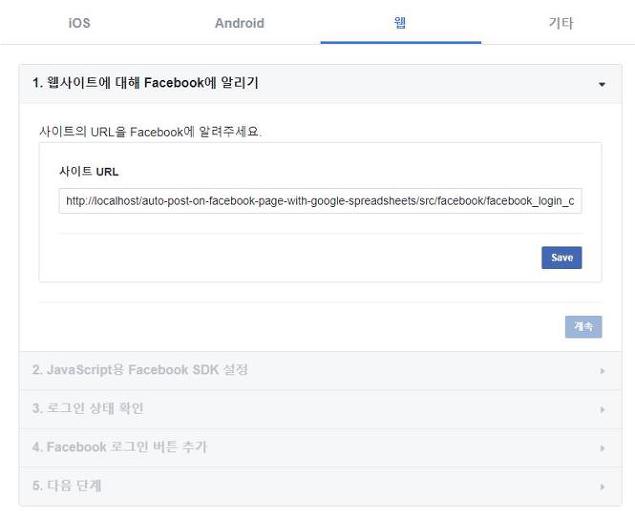Collapse section 1 using its down arrow
This screenshot has width=635, height=518.
point(602,84)
